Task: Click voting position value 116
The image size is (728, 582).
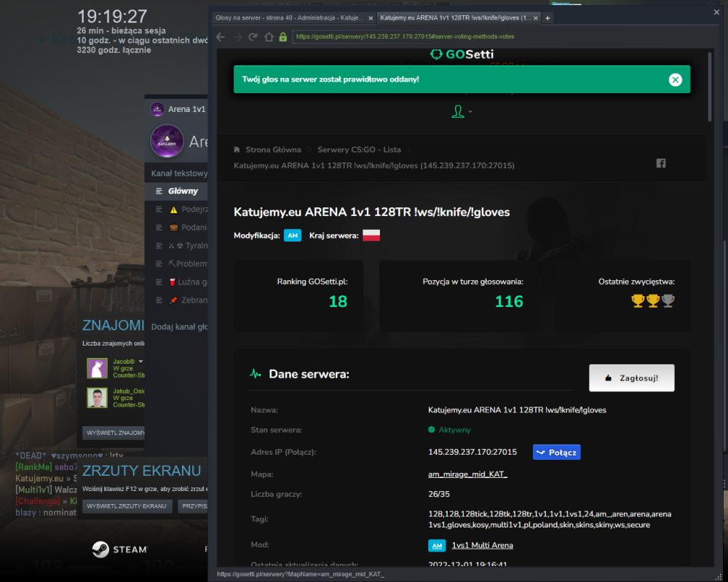Action: 509,302
